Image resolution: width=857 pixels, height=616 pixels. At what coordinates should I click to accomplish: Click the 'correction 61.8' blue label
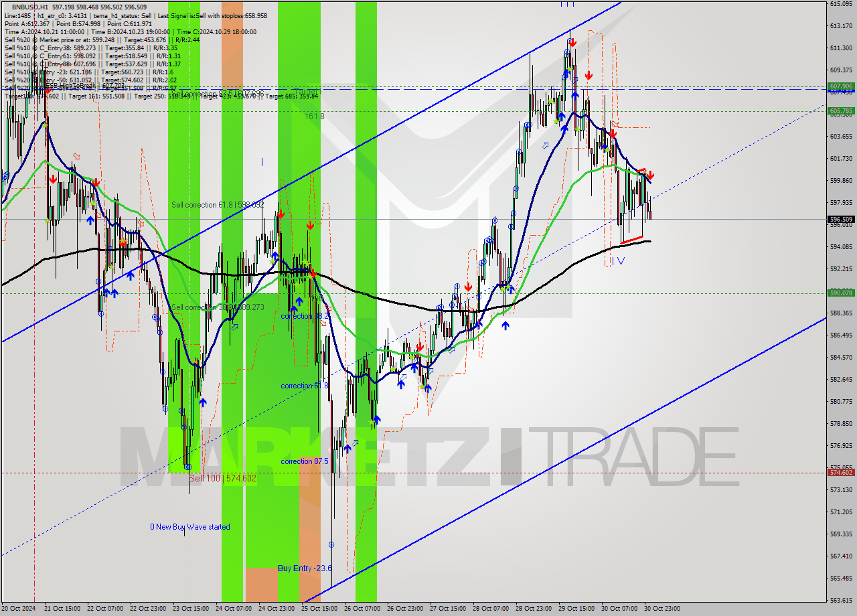click(x=304, y=386)
